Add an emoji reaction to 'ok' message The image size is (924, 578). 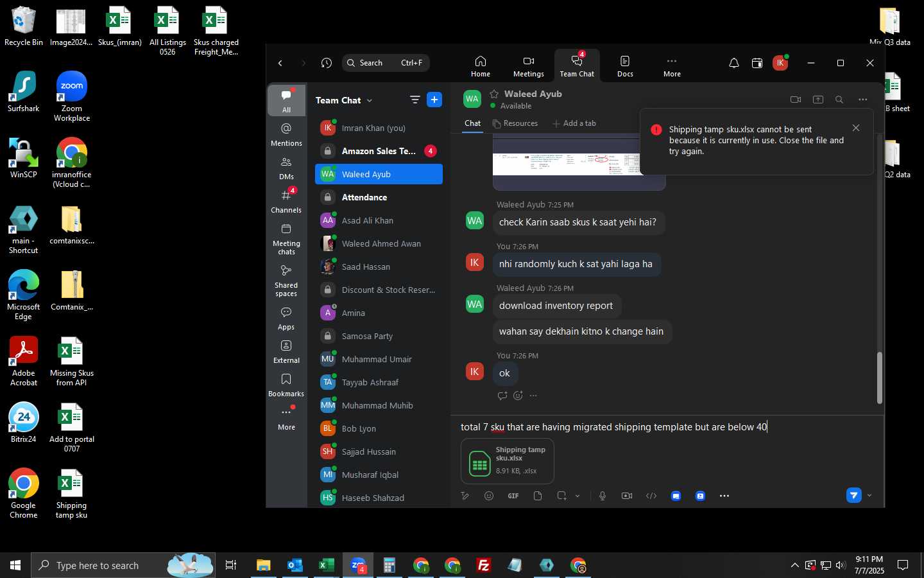pyautogui.click(x=518, y=396)
